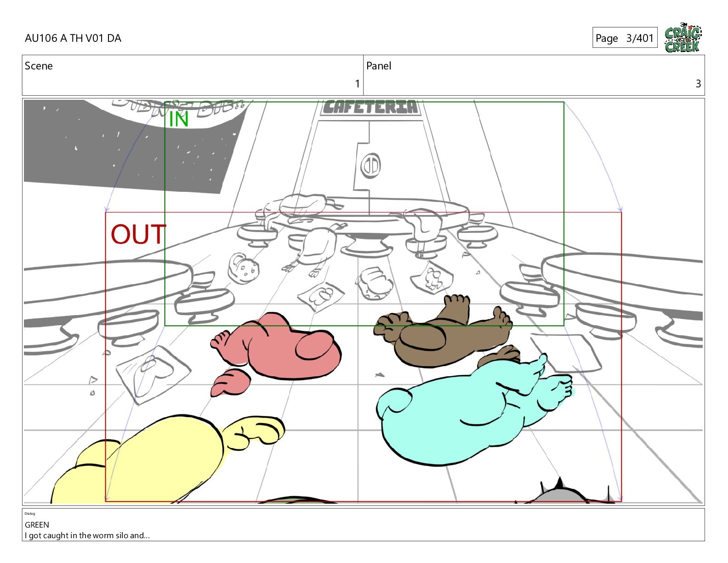Select scene number 1 value
This screenshot has width=728, height=563.
pyautogui.click(x=357, y=84)
